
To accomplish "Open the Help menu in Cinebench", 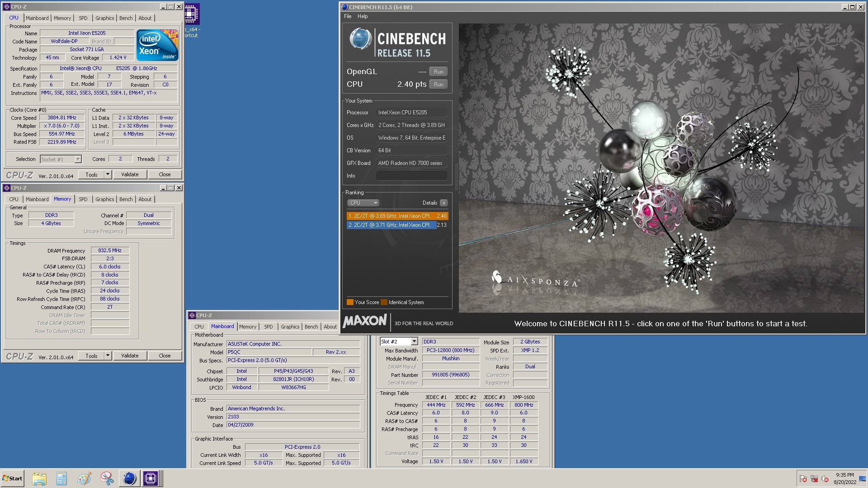I will coord(363,16).
